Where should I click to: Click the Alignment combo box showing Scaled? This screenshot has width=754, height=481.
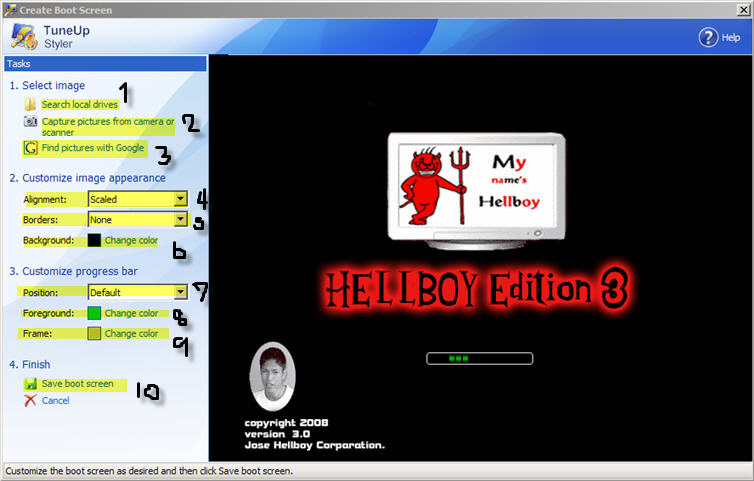point(138,199)
